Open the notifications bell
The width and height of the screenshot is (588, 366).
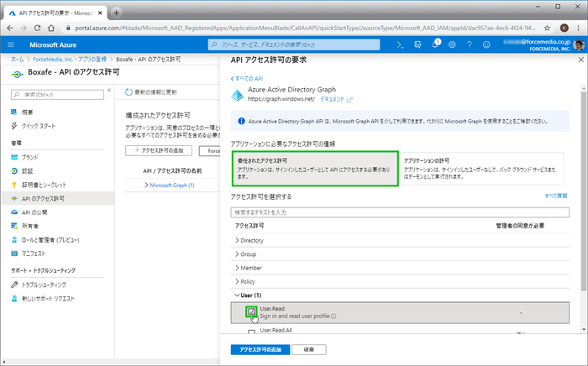[x=435, y=44]
